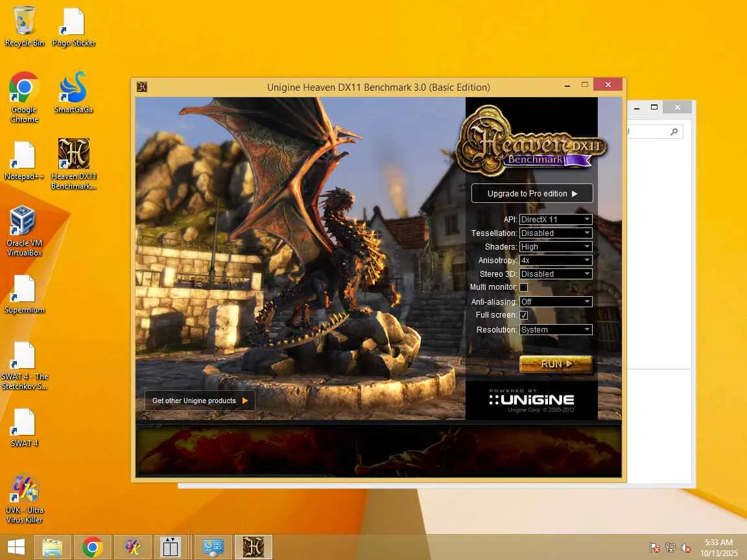Viewport: 747px width, 560px height.
Task: Click the Unigine logo link
Action: click(x=531, y=400)
